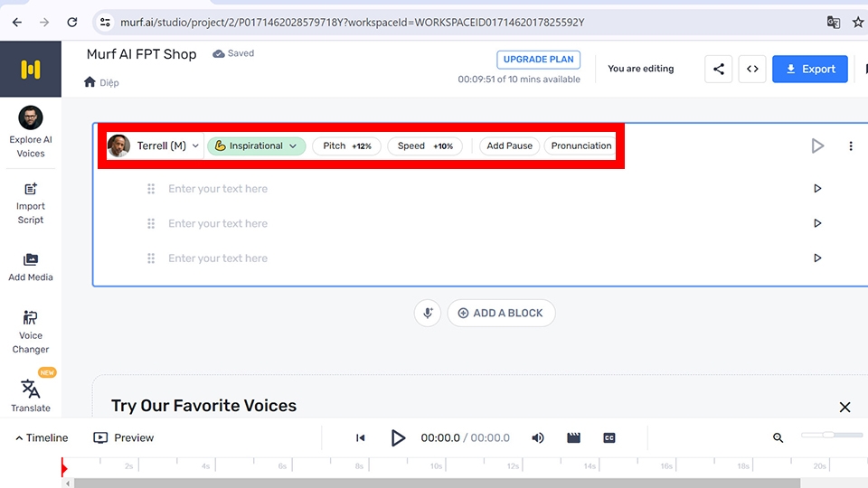Open site information icon in address bar
Viewport: 868px width, 488px height.
pyautogui.click(x=105, y=22)
